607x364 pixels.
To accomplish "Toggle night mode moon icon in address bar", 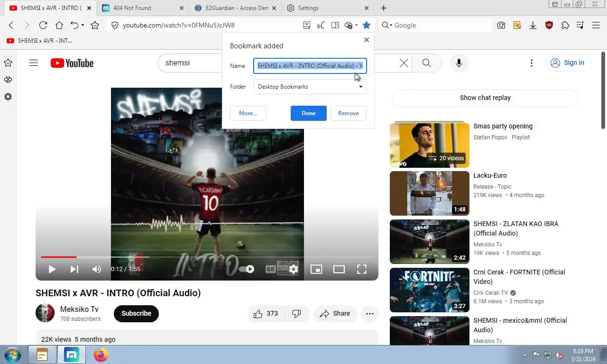I will (x=321, y=26).
